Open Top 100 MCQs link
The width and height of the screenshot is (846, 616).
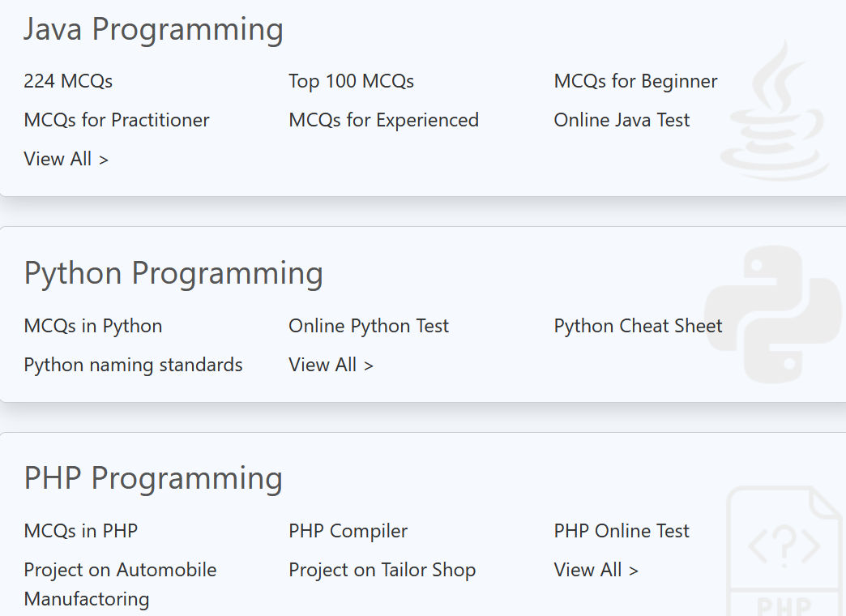351,81
